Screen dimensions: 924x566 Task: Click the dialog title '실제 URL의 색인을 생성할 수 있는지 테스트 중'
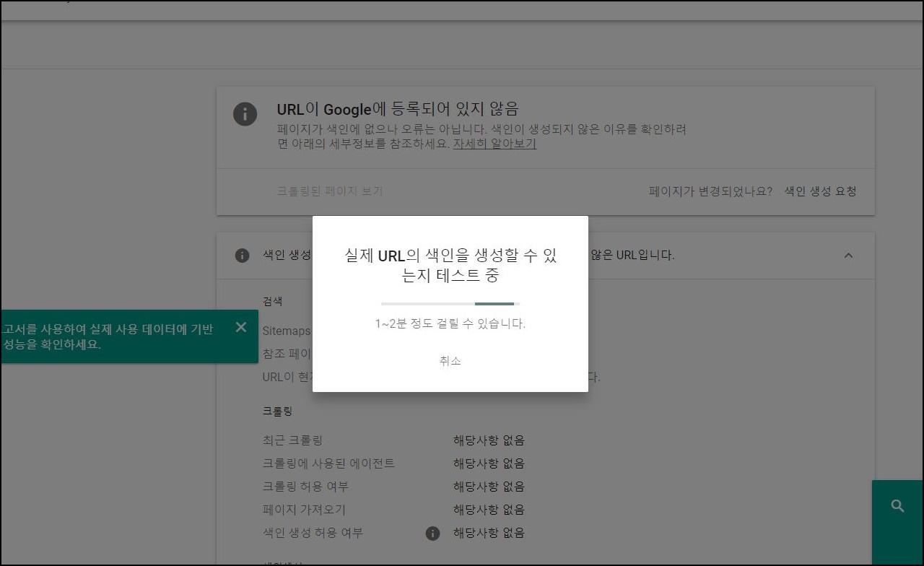450,265
